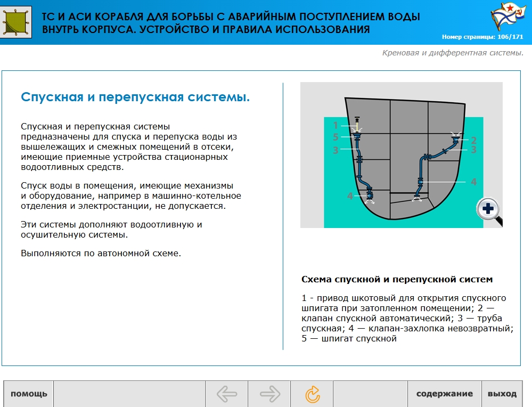
Task: Click label 1 on the diagram
Action: pos(335,125)
